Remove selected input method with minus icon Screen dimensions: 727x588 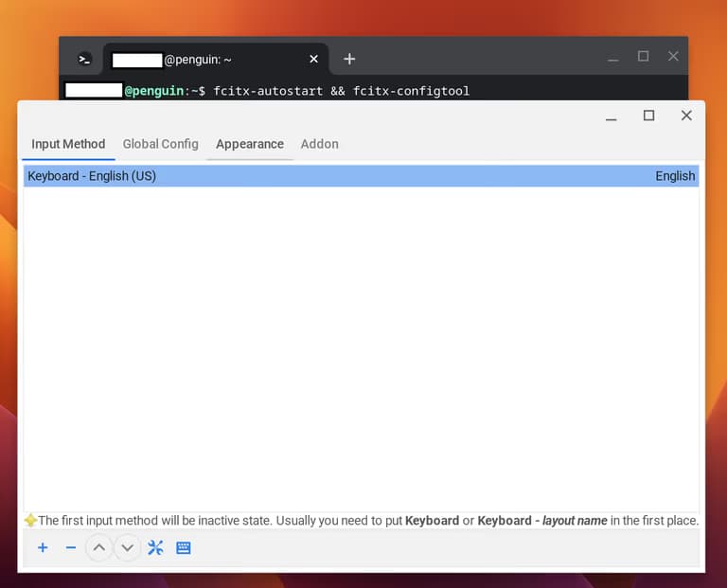[x=71, y=548]
